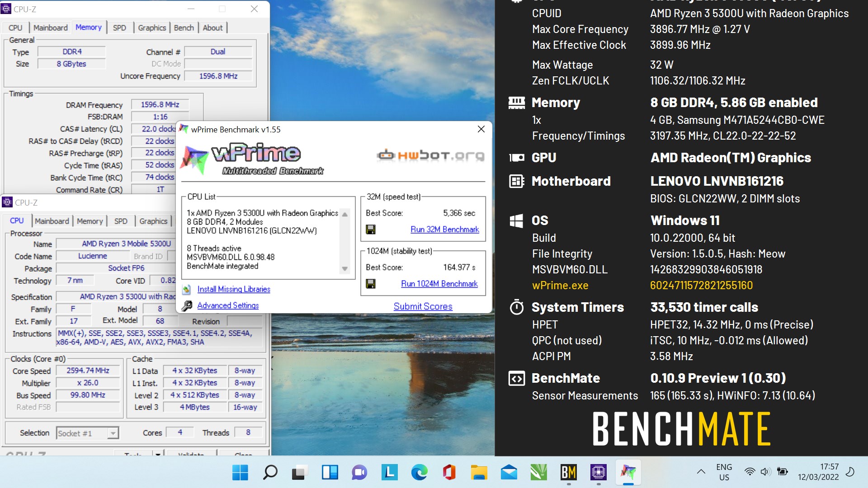Click the Multiplier value x 26.0
This screenshot has height=488, width=868.
pyautogui.click(x=88, y=383)
